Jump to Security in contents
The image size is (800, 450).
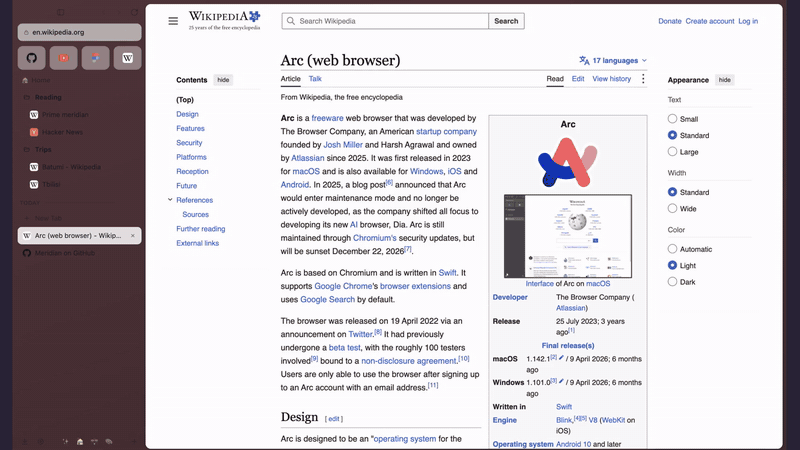189,143
